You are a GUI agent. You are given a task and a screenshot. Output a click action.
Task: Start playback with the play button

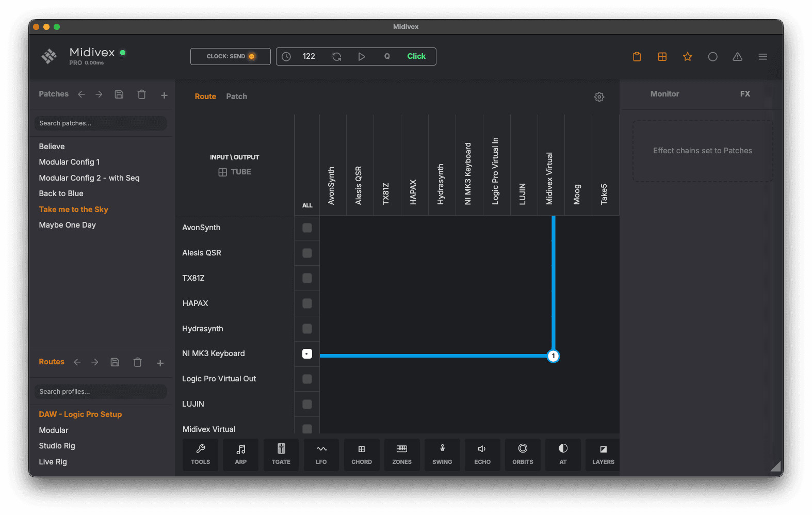pyautogui.click(x=362, y=56)
